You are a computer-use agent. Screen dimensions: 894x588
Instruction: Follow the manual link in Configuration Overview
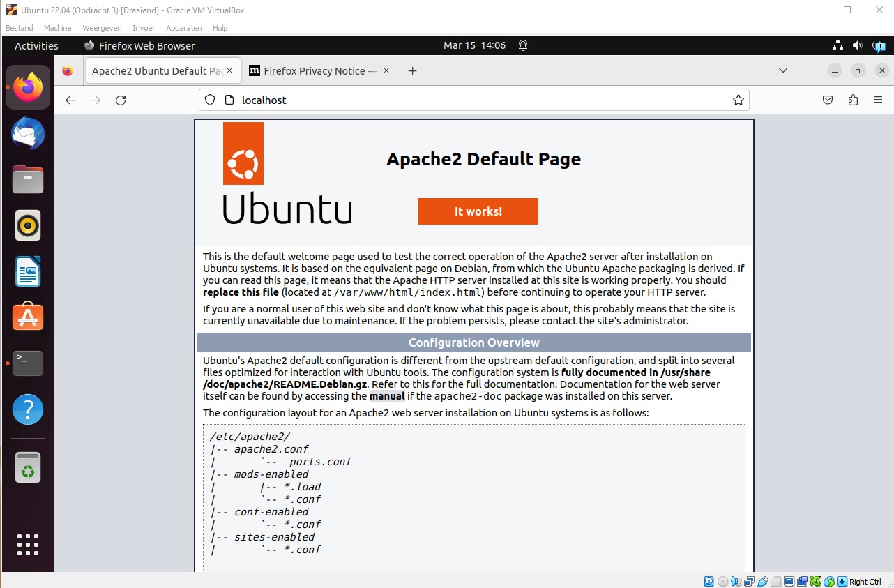click(x=387, y=396)
